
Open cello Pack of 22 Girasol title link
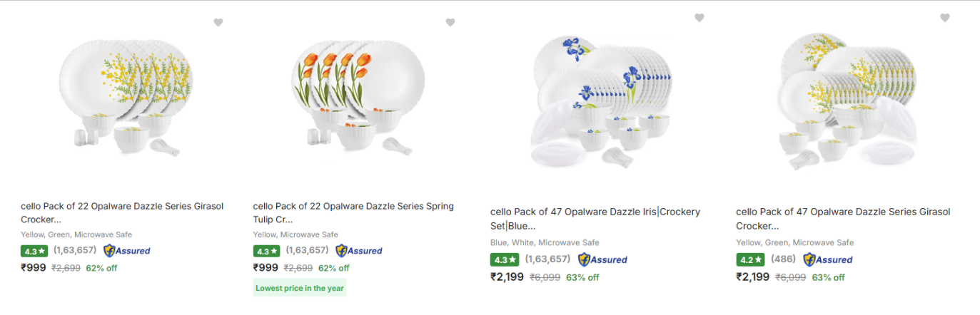coord(122,212)
